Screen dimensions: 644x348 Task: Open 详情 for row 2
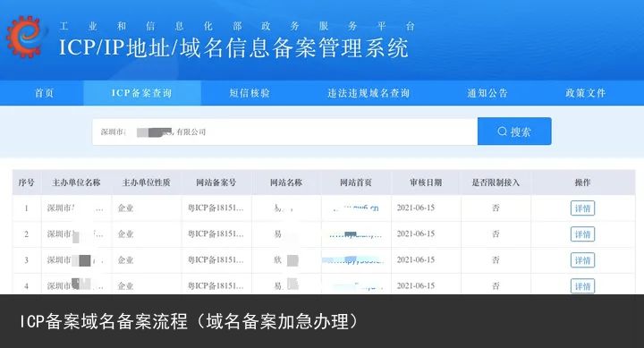pos(582,234)
